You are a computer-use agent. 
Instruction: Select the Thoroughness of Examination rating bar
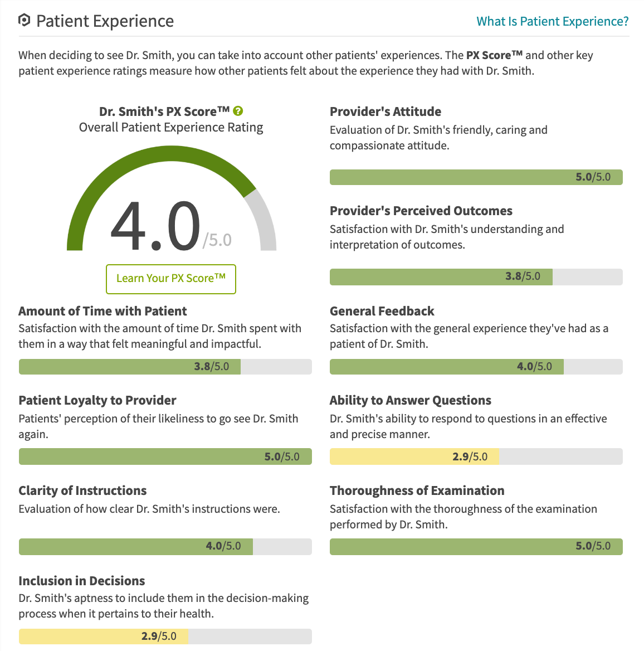click(x=476, y=547)
